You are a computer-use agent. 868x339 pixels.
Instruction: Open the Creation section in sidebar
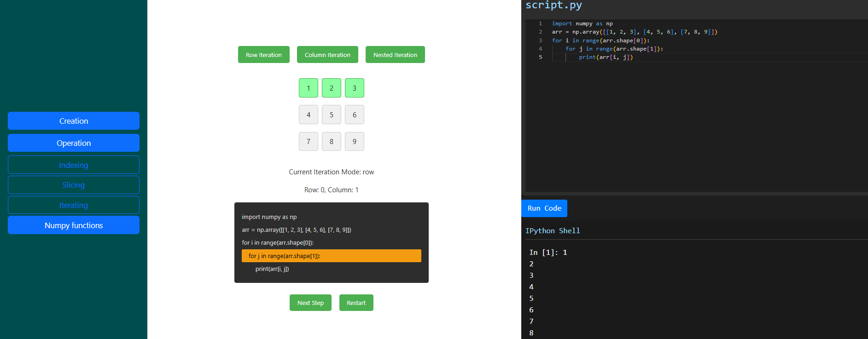pyautogui.click(x=74, y=121)
